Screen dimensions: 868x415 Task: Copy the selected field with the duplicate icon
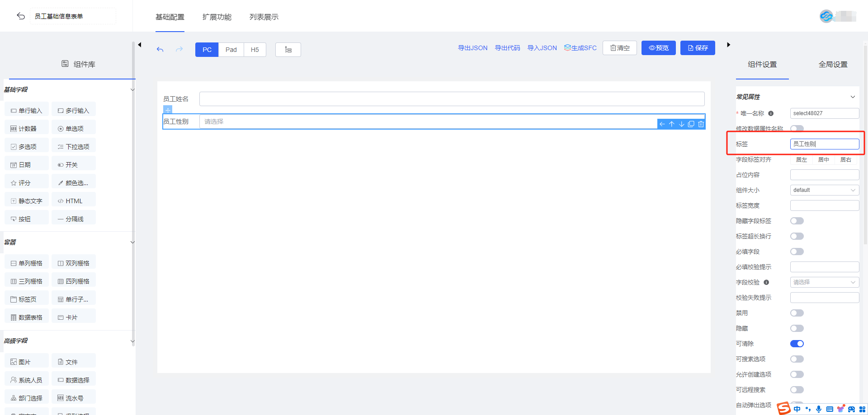pyautogui.click(x=691, y=124)
